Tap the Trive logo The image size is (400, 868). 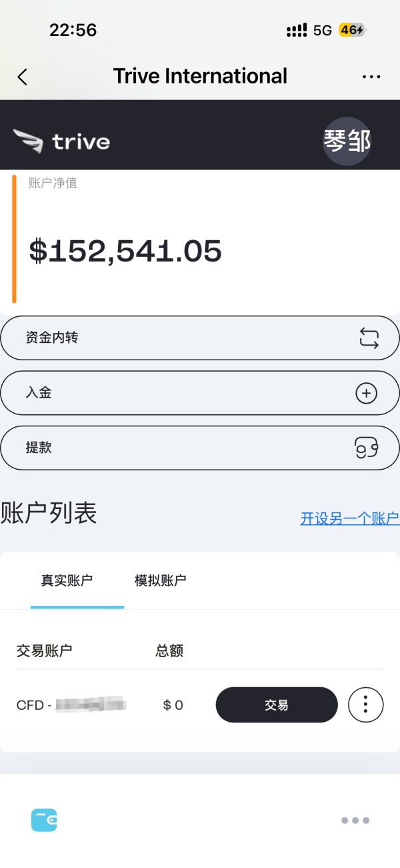click(x=61, y=141)
